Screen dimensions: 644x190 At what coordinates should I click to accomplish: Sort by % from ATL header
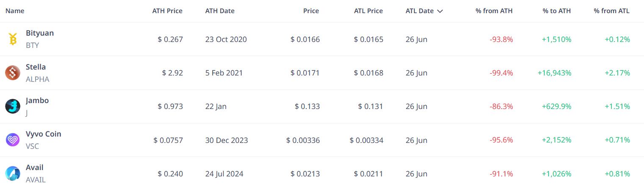612,11
